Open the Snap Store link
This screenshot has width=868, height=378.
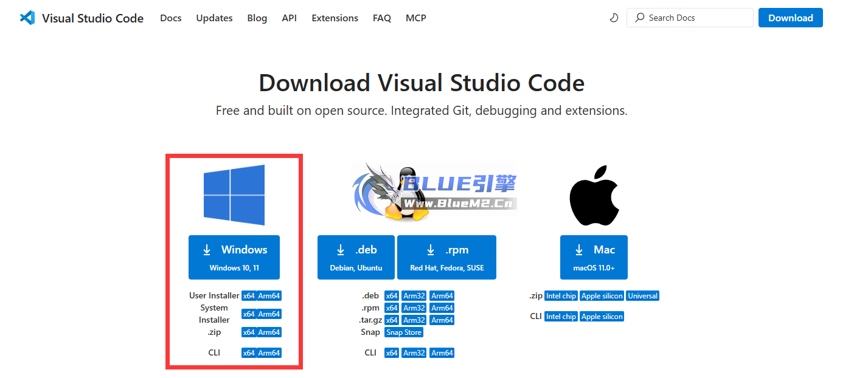pyautogui.click(x=404, y=332)
